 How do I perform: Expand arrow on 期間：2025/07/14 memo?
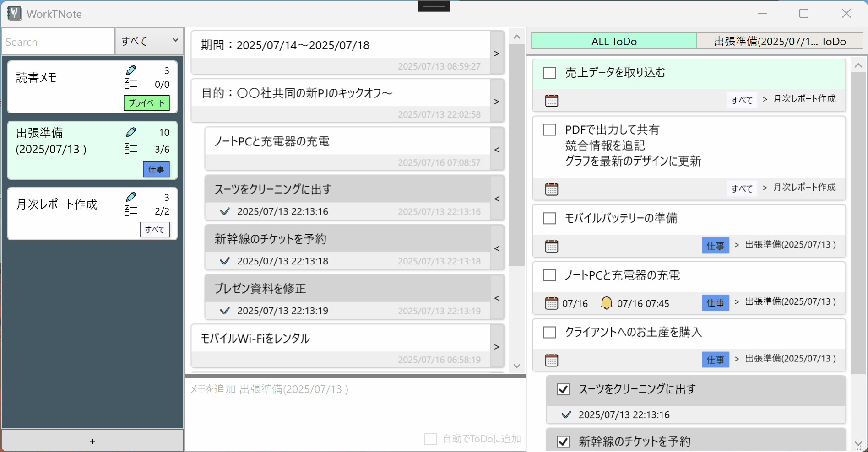point(497,53)
